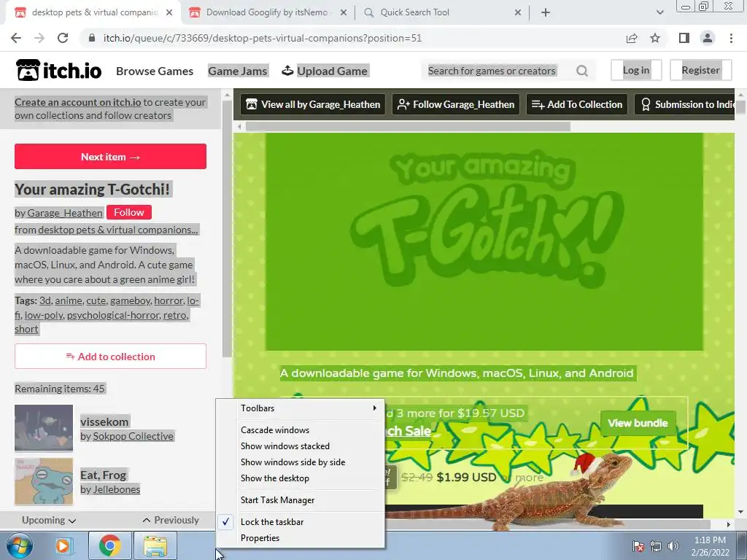Close the Quick Search Tool tab
The image size is (747, 560).
[x=518, y=13]
